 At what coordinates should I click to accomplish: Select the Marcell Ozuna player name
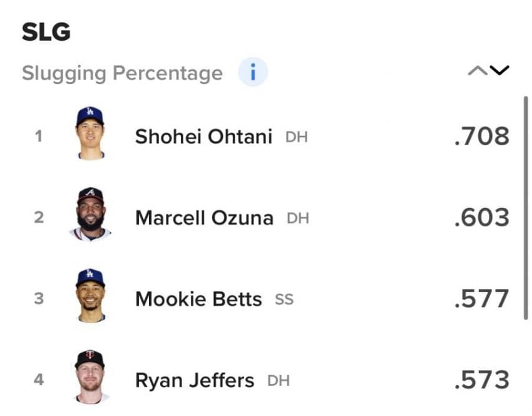click(x=204, y=218)
